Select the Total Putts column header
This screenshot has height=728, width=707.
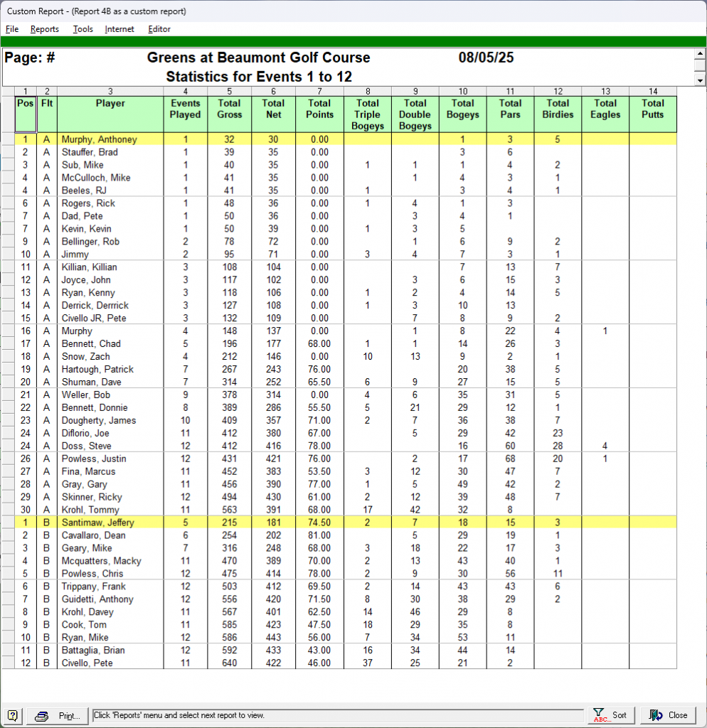[653, 109]
